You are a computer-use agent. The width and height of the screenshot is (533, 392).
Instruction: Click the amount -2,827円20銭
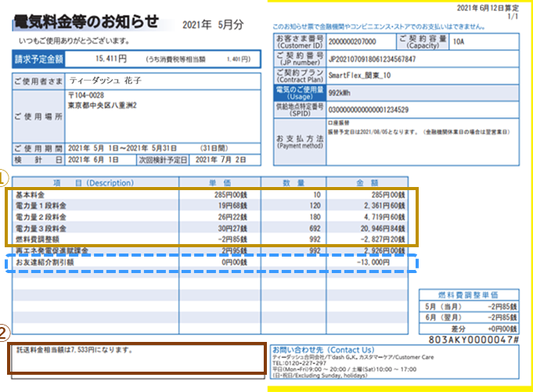383,239
